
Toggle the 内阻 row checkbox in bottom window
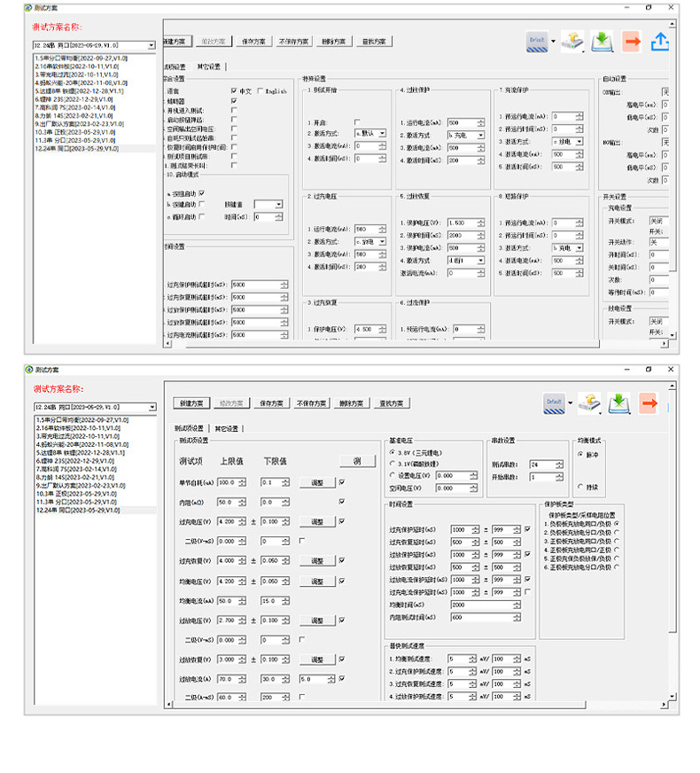point(342,502)
